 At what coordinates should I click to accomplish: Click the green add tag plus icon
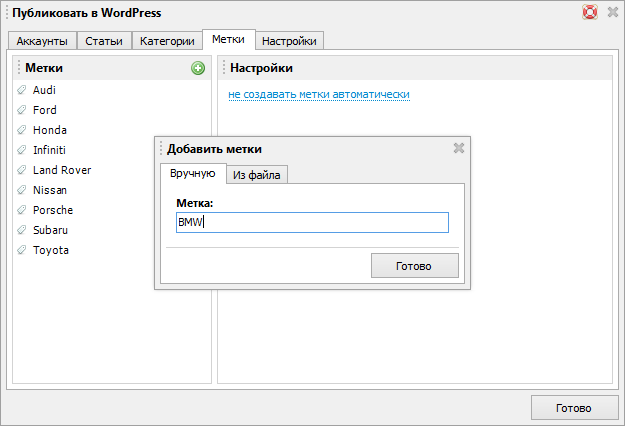pos(198,68)
